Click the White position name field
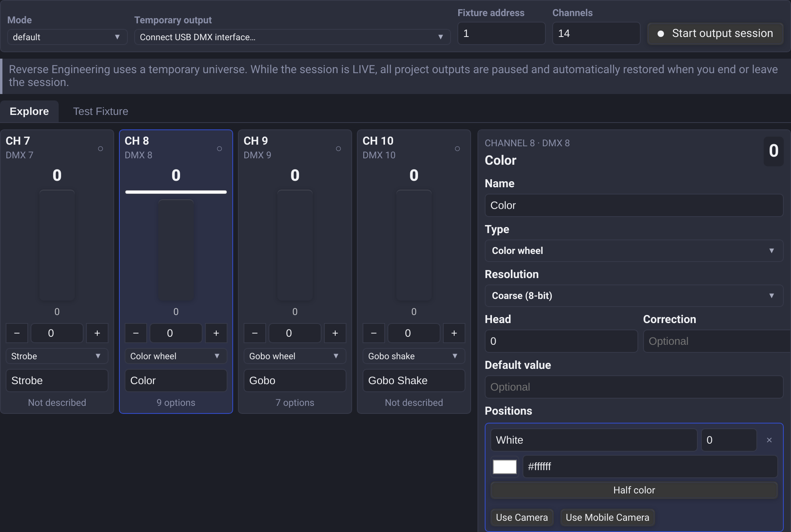The height and width of the screenshot is (532, 791). (594, 440)
